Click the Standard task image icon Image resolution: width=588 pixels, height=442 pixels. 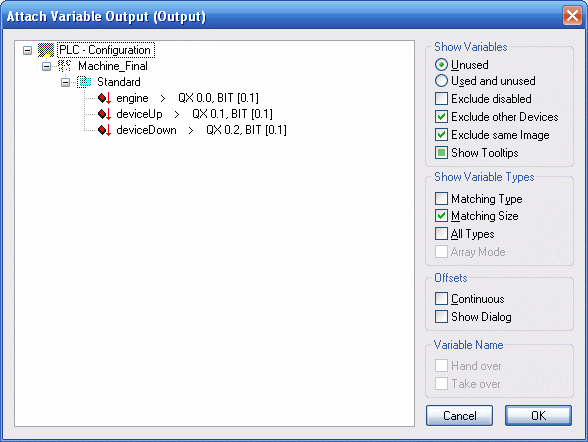84,82
